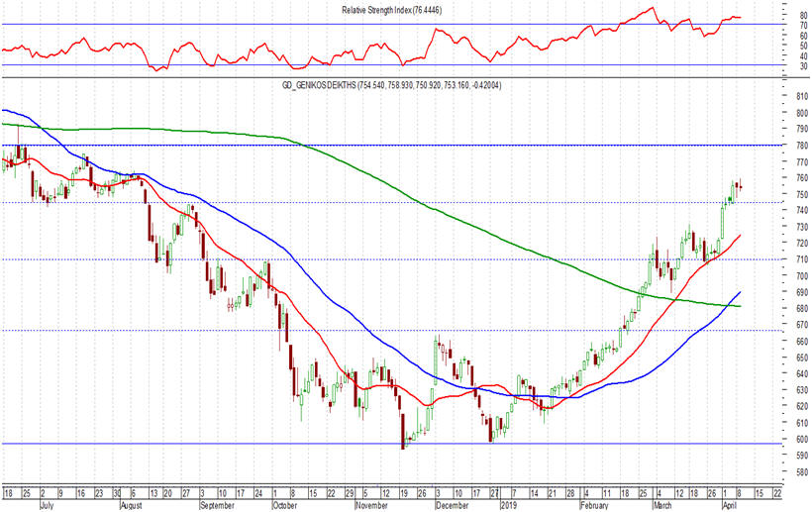Screen dimensions: 812x512
Task: Select the April month label
Action: (730, 505)
